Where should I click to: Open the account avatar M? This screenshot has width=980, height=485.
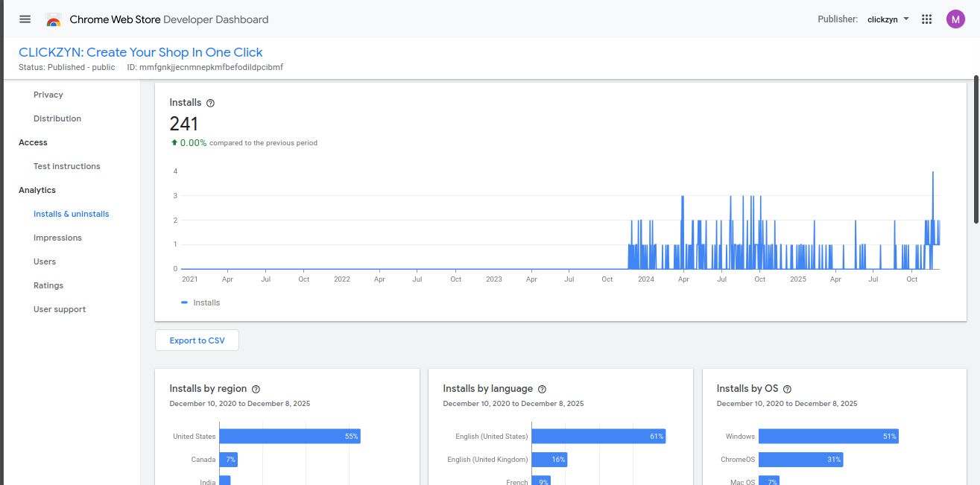[x=955, y=19]
